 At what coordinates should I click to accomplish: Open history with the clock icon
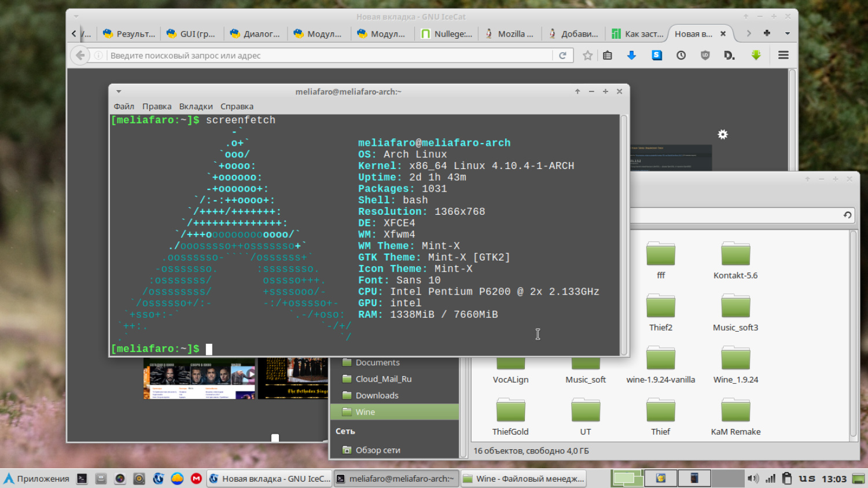(681, 56)
